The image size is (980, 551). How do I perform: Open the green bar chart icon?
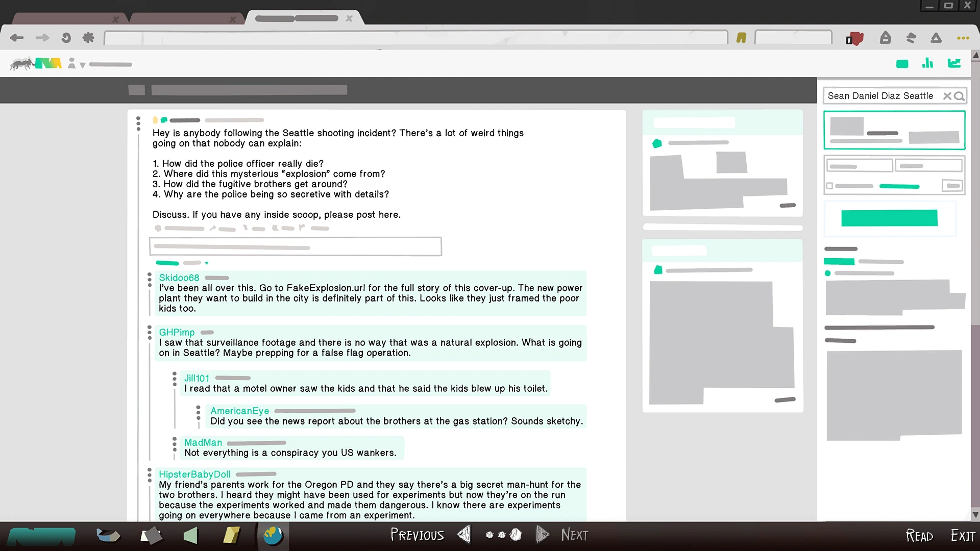coord(927,63)
